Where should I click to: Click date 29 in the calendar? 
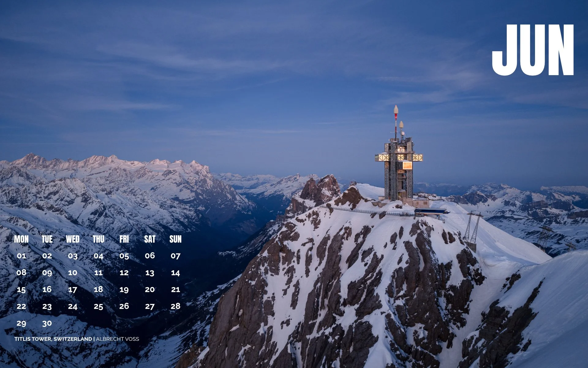21,323
